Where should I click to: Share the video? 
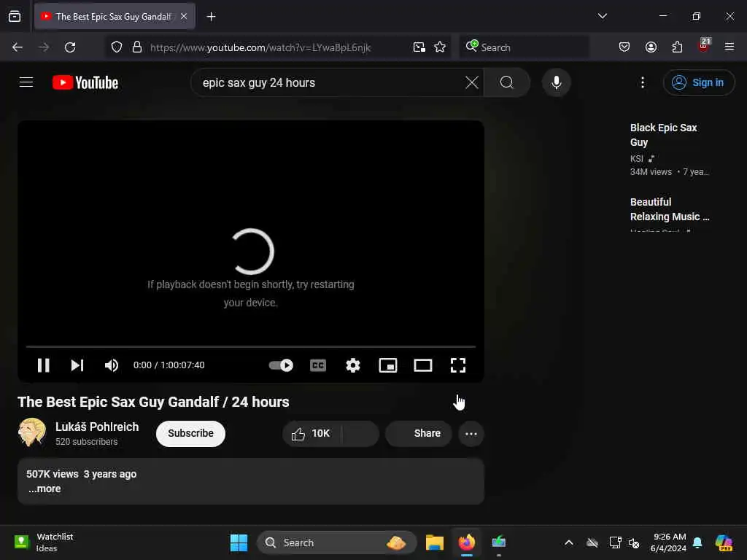pyautogui.click(x=418, y=433)
